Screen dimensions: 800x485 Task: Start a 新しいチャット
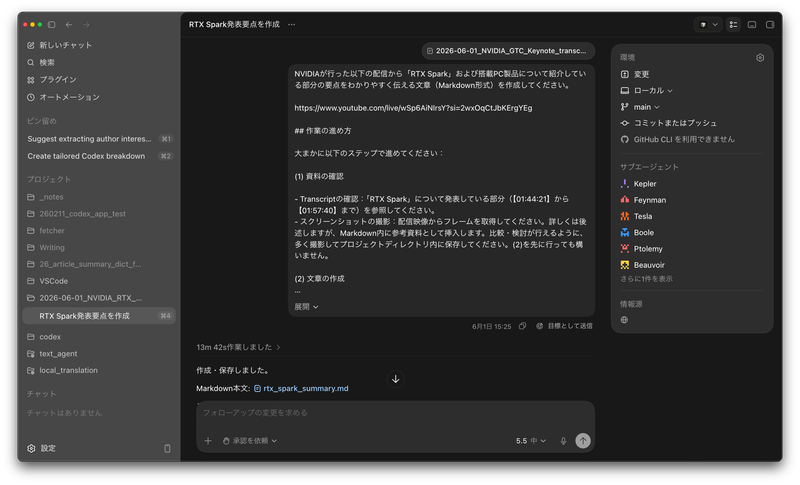click(x=59, y=45)
